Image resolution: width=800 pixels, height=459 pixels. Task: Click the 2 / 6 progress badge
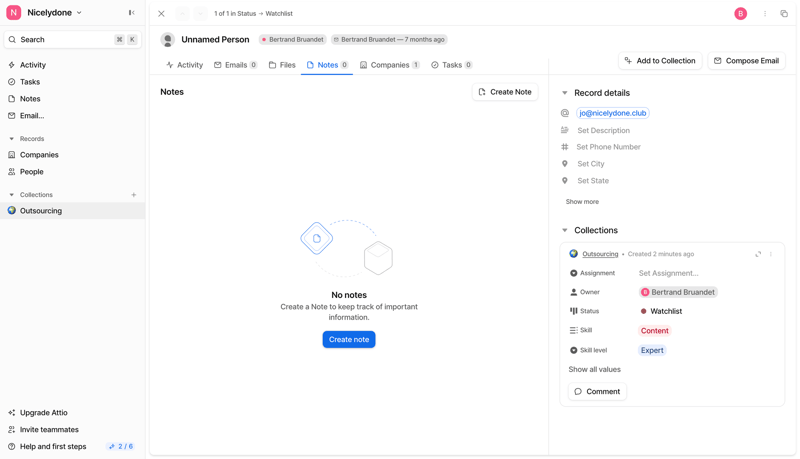(121, 446)
